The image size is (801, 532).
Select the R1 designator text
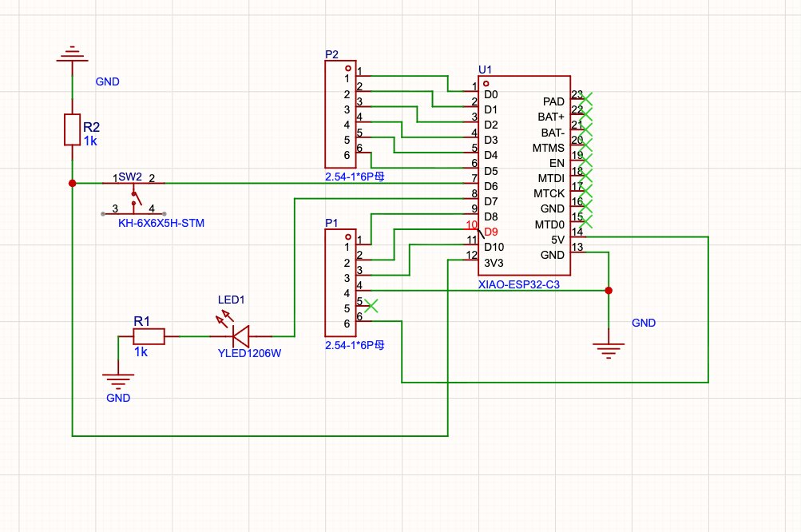(141, 321)
